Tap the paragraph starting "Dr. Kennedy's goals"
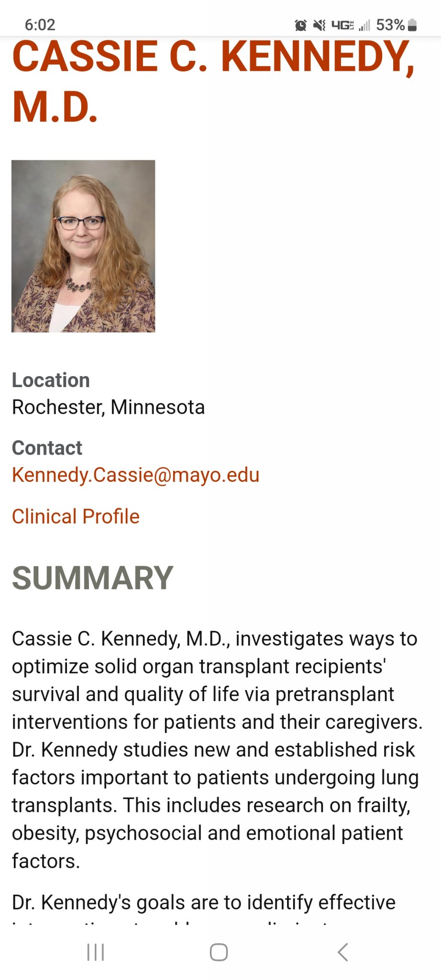 tap(204, 903)
